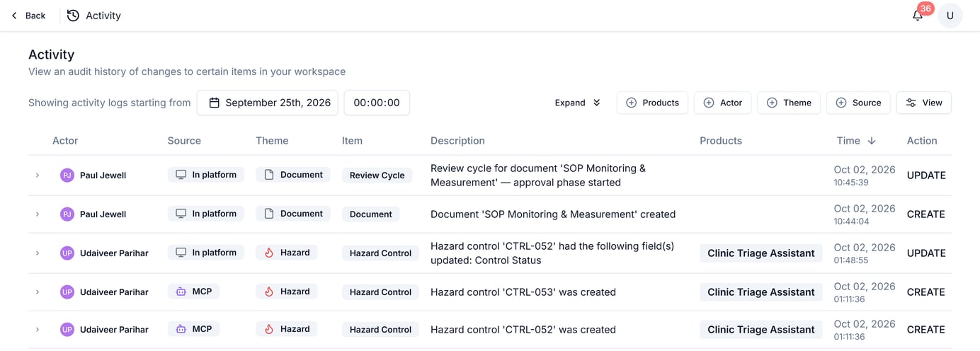Screen dimensions: 980x351
Task: Click the plus icon on the Theme filter
Action: (x=772, y=103)
